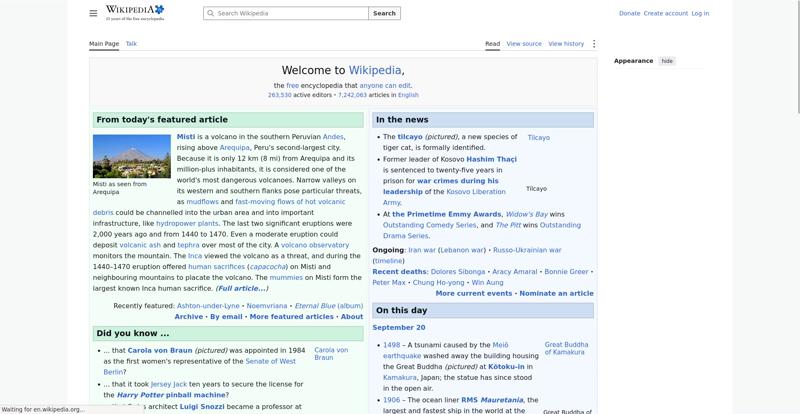The image size is (800, 414).
Task: Open the Misti article link
Action: (186, 137)
